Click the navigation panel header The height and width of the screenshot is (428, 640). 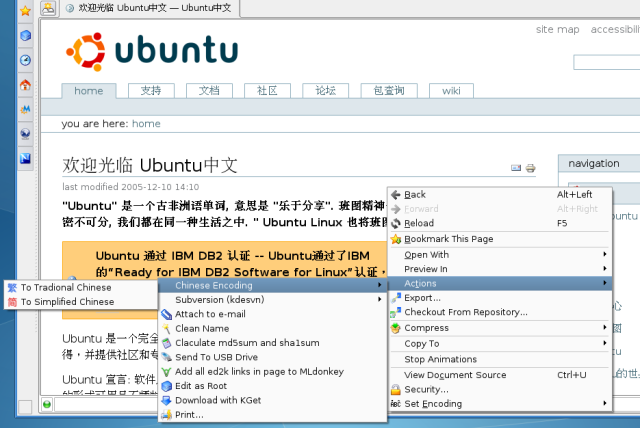(x=599, y=164)
